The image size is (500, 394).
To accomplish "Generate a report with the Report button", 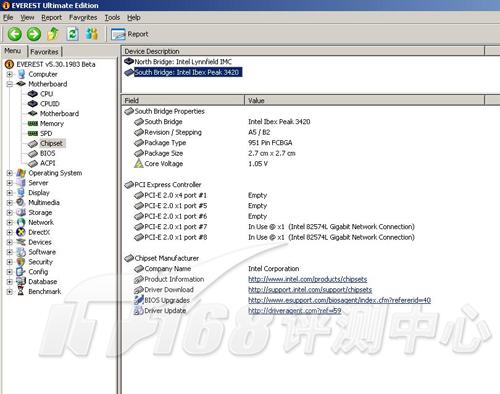I will coord(130,34).
